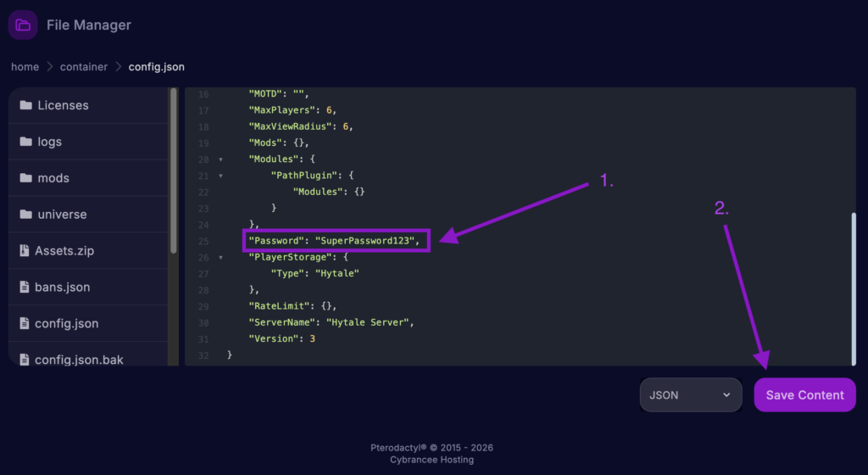Viewport: 868px width, 475px height.
Task: Click the "RateLimit" key on line 29
Action: coord(279,306)
